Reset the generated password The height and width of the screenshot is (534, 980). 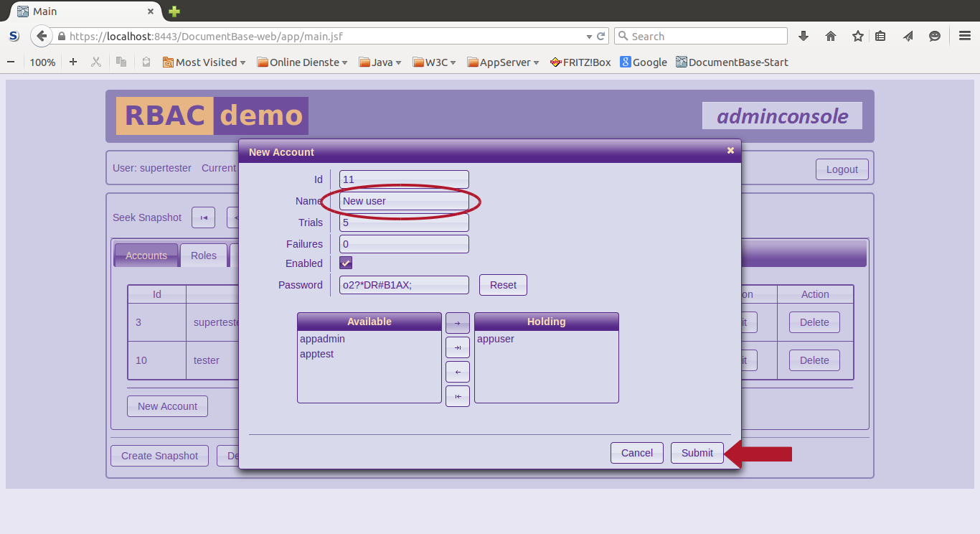click(503, 285)
